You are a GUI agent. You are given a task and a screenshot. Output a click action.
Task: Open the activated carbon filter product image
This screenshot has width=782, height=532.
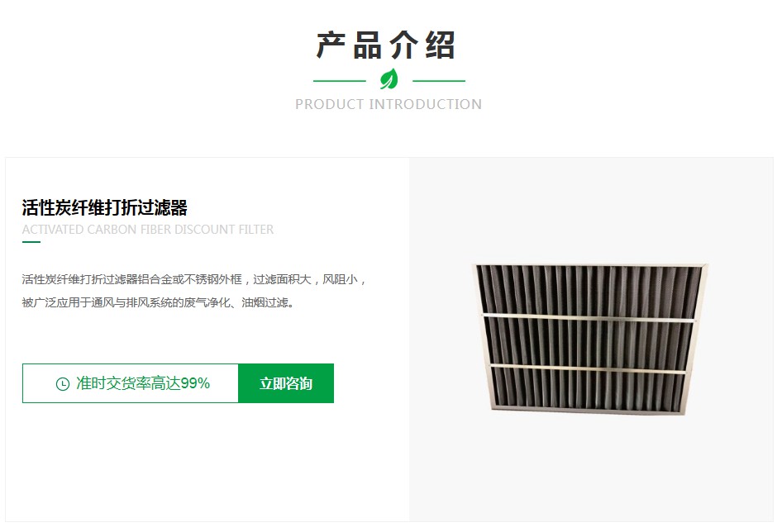coord(589,339)
